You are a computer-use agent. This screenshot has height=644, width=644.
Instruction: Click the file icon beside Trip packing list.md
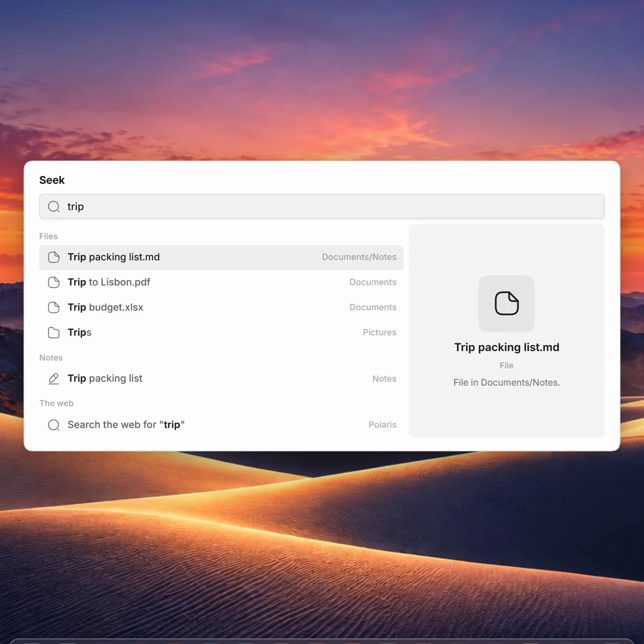(54, 257)
